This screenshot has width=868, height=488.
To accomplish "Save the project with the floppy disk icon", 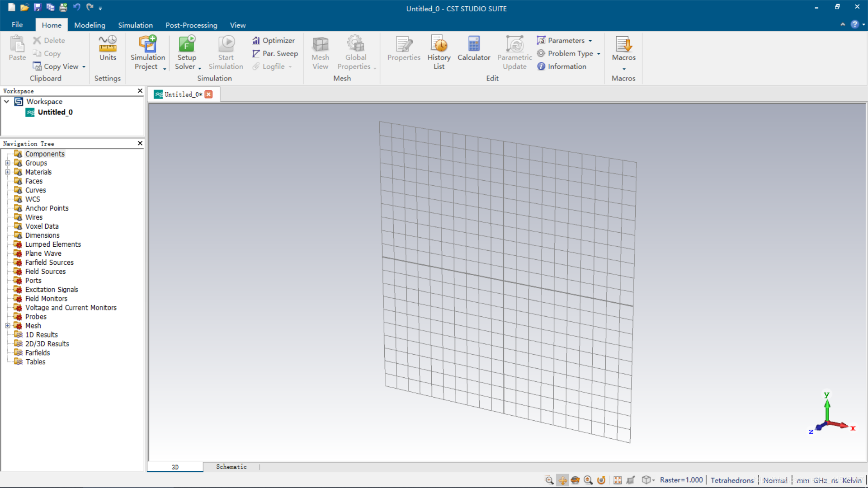I will pos(37,7).
